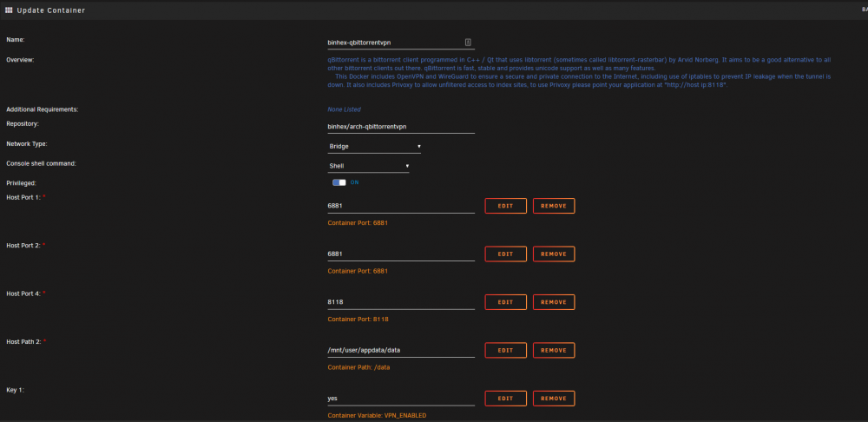This screenshot has height=422, width=868.
Task: Remove the Host Port 1 mapping
Action: click(x=554, y=206)
